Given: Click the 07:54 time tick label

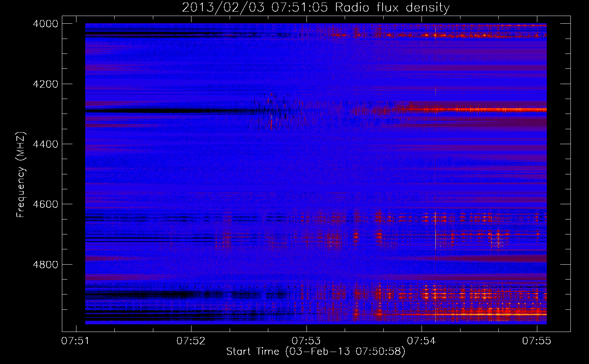Looking at the screenshot, I should (422, 341).
